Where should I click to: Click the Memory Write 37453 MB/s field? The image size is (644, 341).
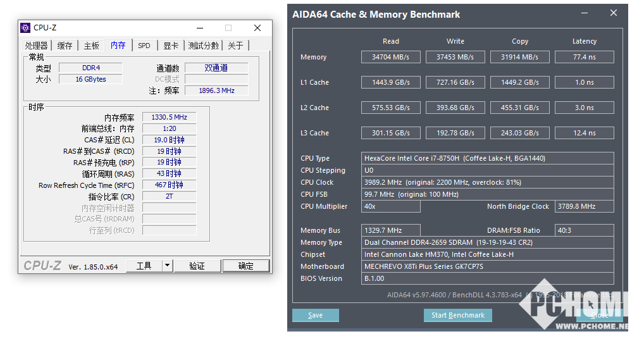coord(455,57)
